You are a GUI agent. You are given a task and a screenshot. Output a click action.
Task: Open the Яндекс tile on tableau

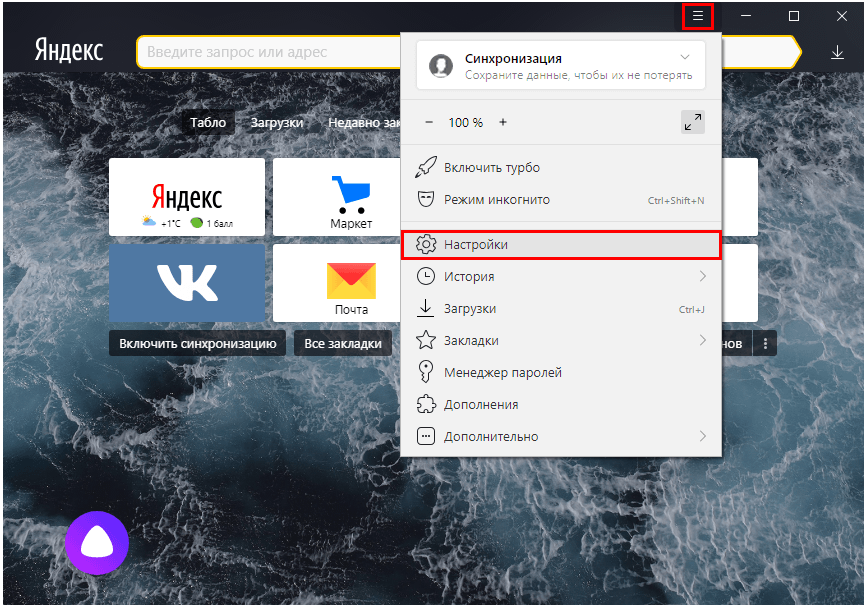(x=187, y=197)
